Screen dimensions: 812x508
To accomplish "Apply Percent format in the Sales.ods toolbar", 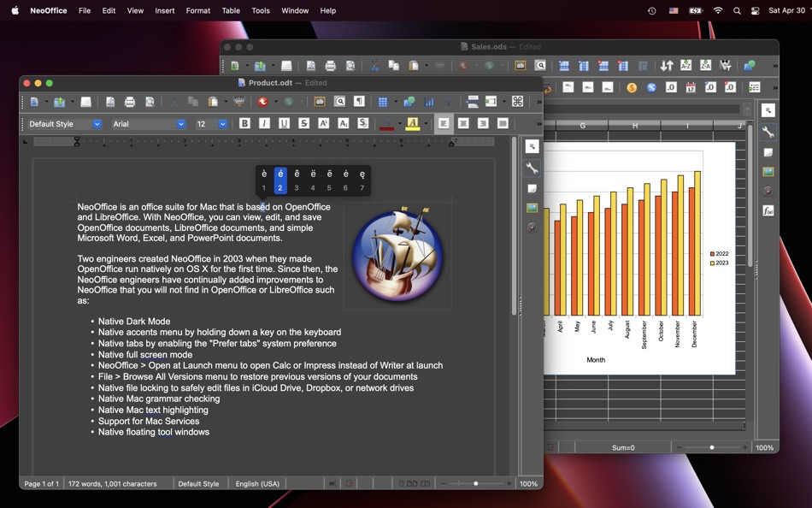I will click(651, 87).
